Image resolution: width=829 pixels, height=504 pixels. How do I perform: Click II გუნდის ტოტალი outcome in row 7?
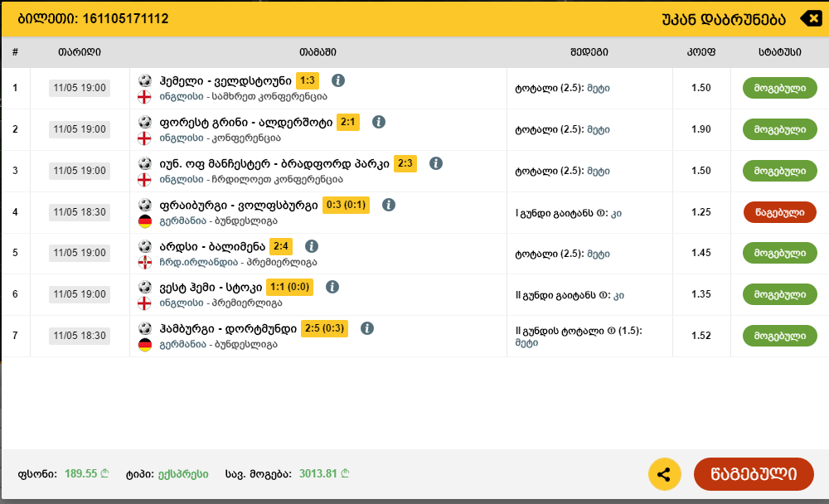(x=579, y=337)
